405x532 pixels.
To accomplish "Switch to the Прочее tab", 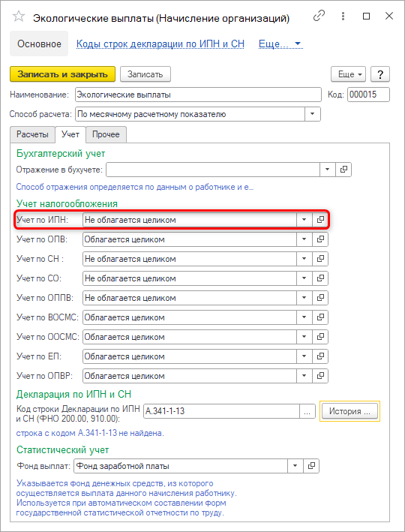I will point(106,134).
